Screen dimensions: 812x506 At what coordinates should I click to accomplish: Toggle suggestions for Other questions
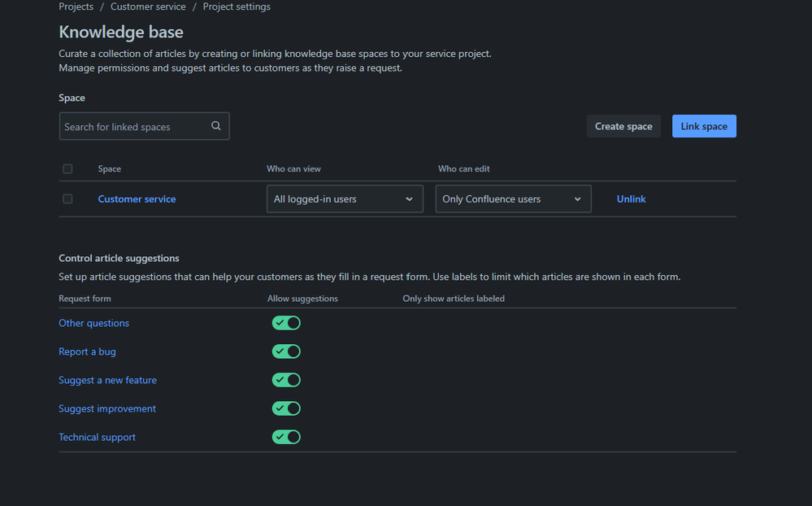[286, 323]
